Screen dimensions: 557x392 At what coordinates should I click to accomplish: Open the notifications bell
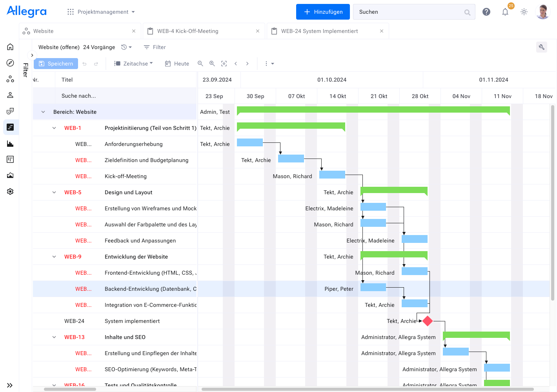point(505,12)
